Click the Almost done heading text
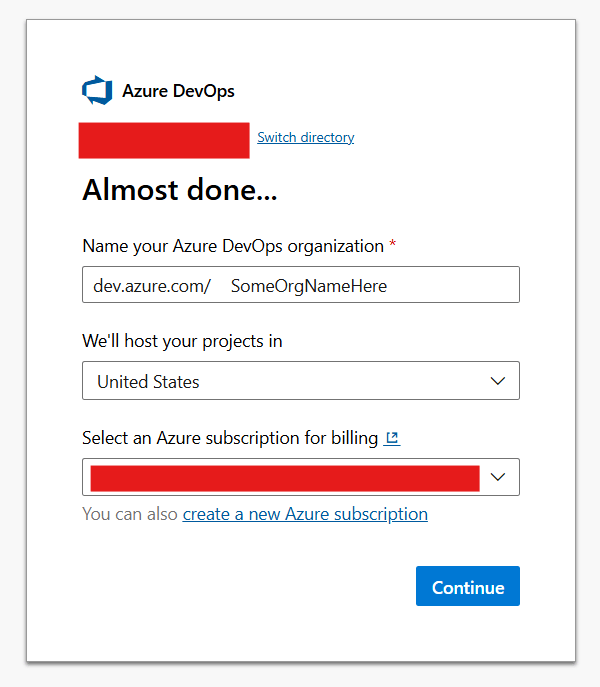The height and width of the screenshot is (687, 600). tap(180, 190)
